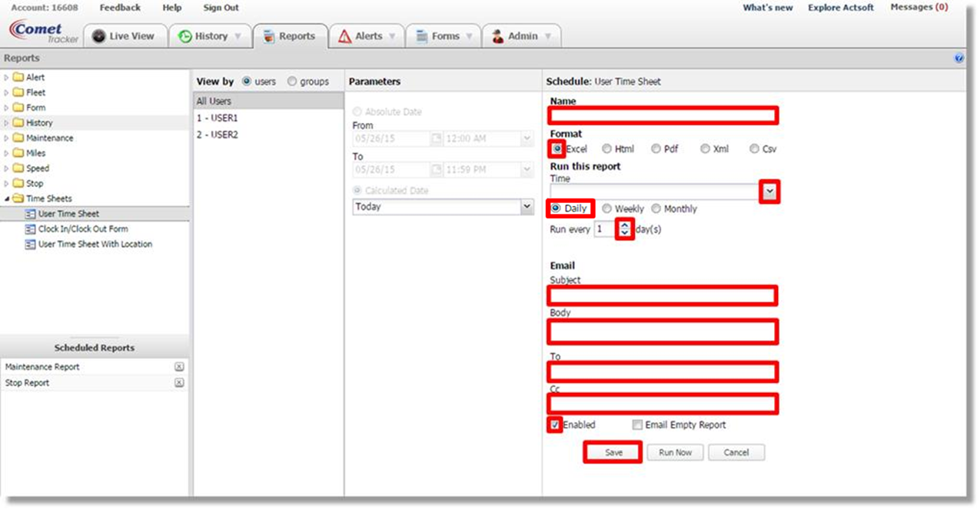The width and height of the screenshot is (980, 510).
Task: Click into the email Subject field
Action: pos(662,295)
